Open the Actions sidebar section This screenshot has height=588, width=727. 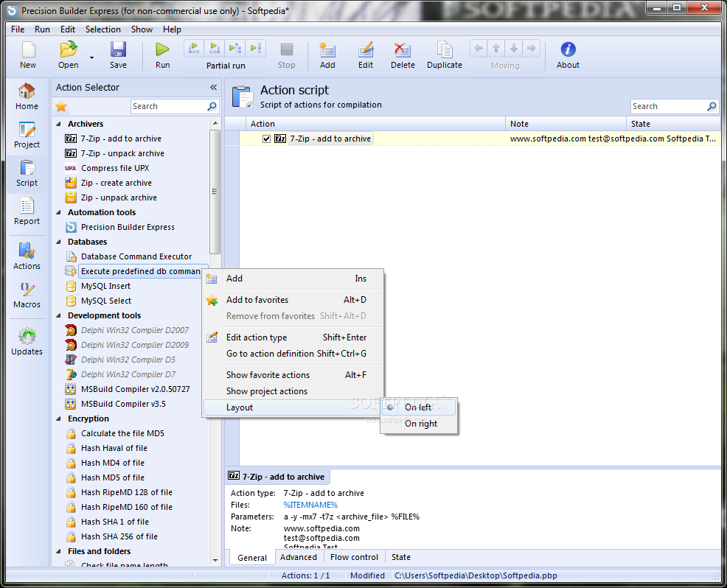click(x=27, y=256)
